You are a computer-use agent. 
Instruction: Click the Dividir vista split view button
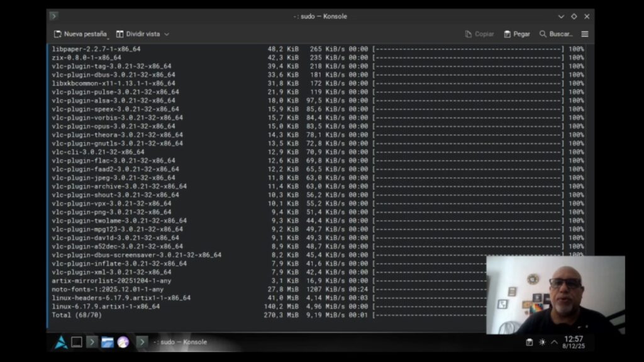[x=138, y=34]
